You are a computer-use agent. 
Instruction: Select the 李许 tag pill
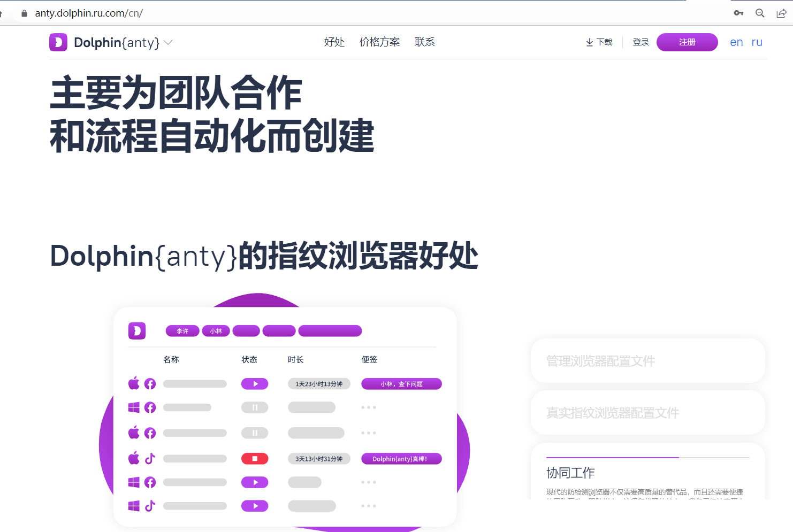(182, 331)
